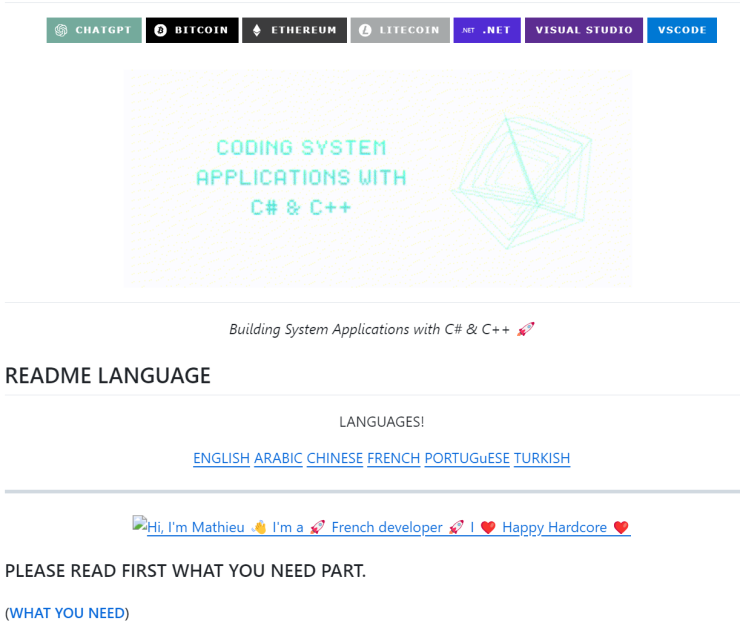Open the Visual Studio badge

coord(583,30)
